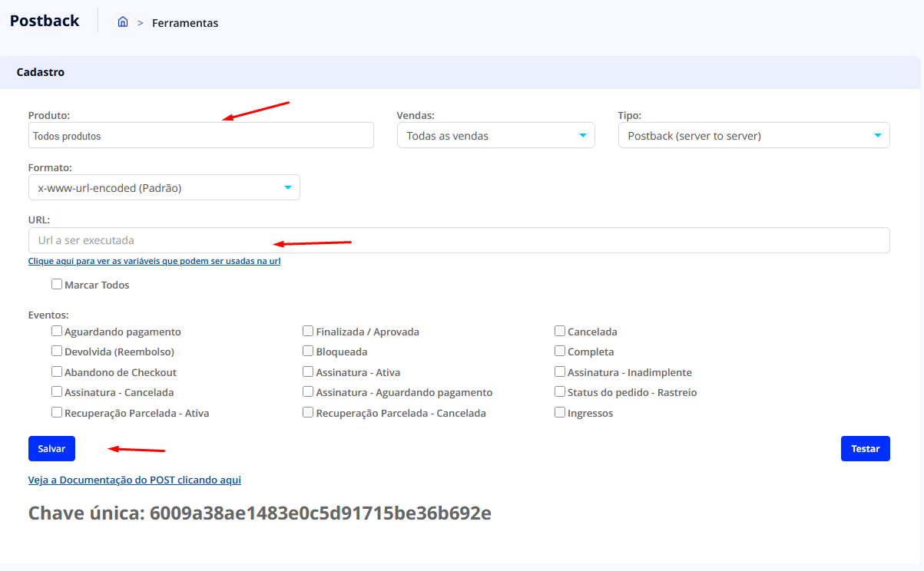This screenshot has height=571, width=924.
Task: Open the Vendas dropdown
Action: pyautogui.click(x=495, y=136)
